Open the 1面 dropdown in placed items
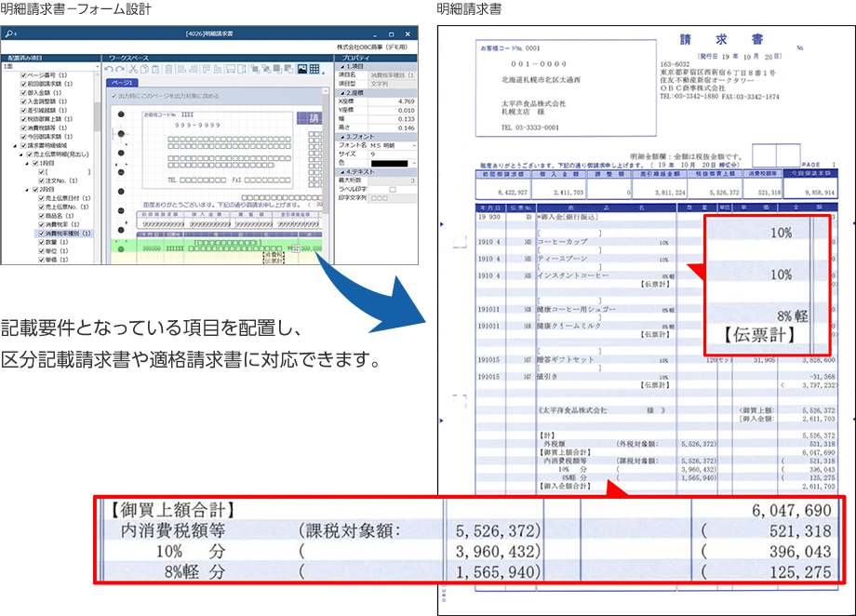856x616 pixels. point(51,66)
